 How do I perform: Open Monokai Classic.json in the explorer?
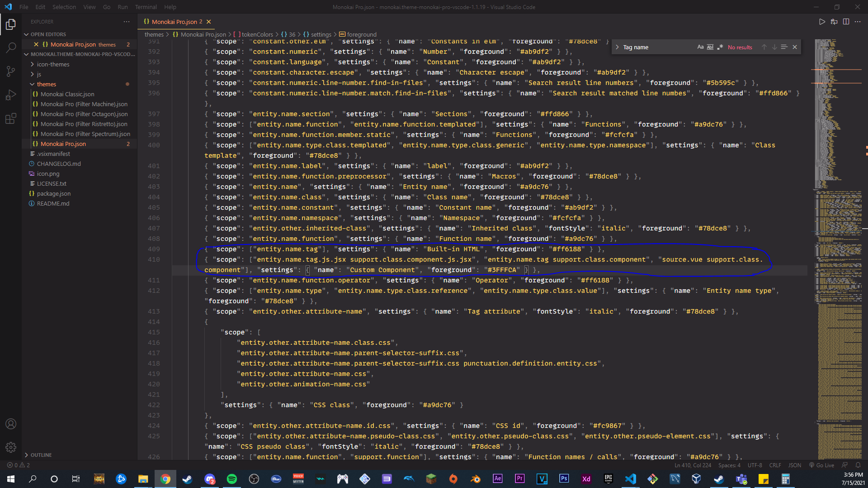[67, 94]
